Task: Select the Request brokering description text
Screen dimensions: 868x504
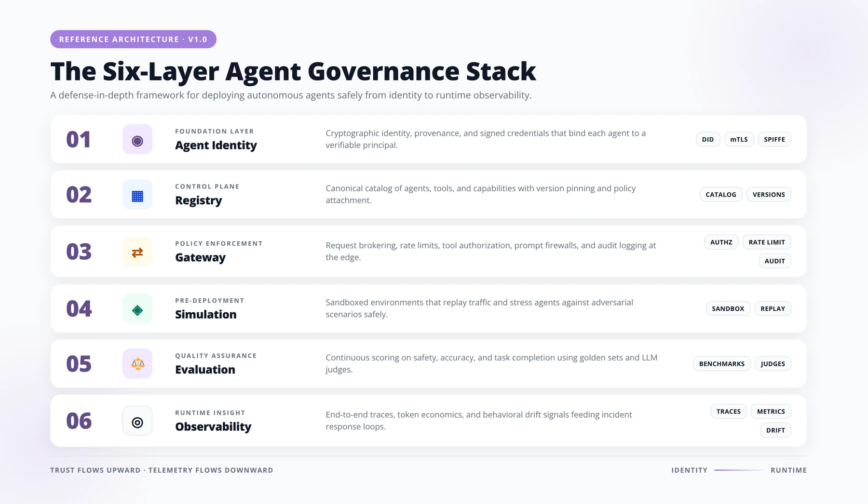Action: pos(491,252)
